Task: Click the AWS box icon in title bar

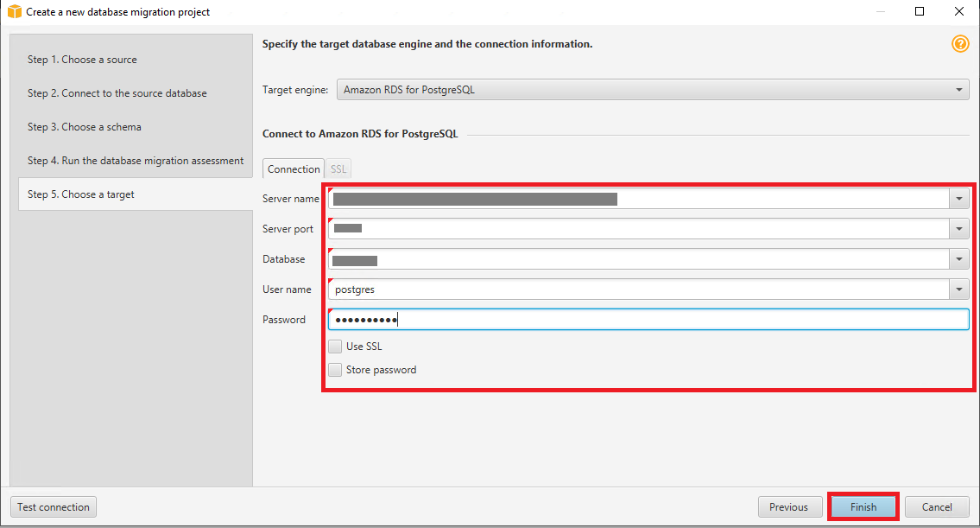Action: (x=14, y=12)
